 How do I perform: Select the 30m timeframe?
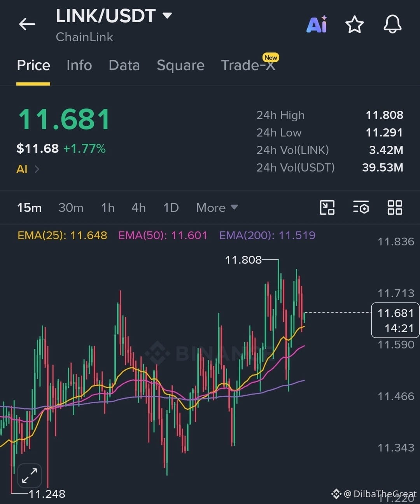pos(71,208)
